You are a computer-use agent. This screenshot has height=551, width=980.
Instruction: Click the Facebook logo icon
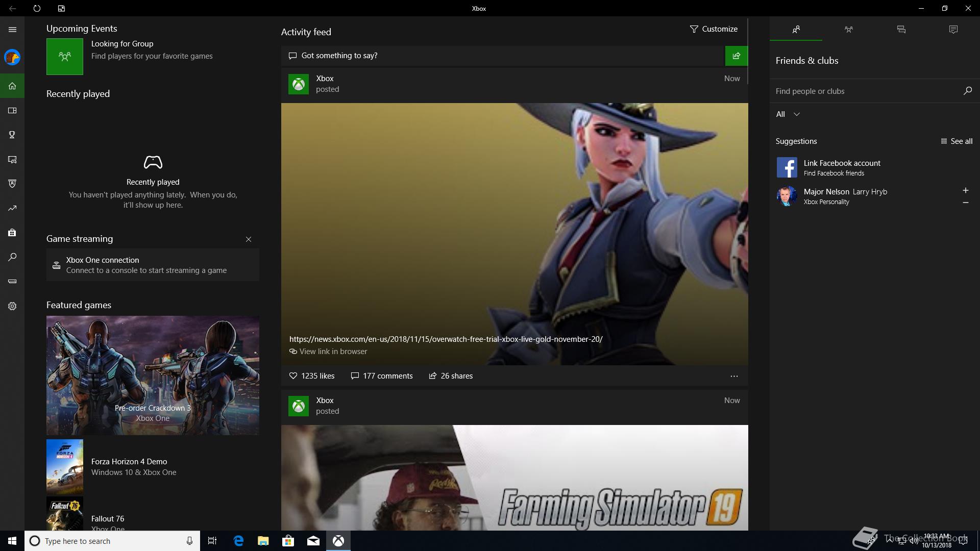tap(787, 167)
